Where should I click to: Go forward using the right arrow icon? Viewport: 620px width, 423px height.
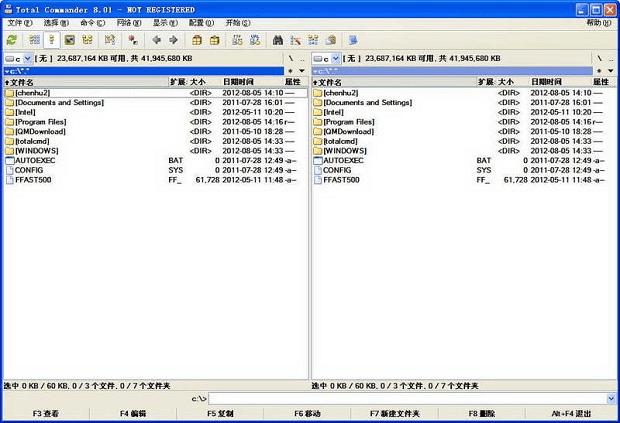(x=173, y=40)
